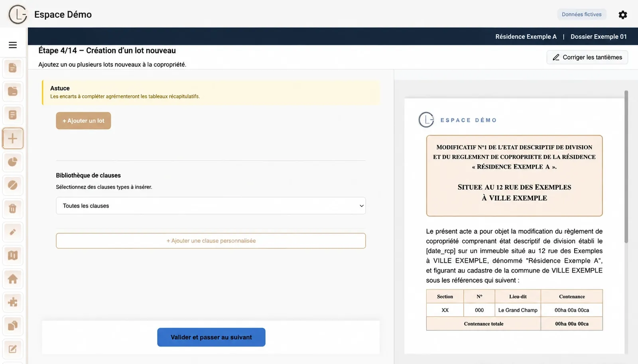Viewport: 638px width, 364px height.
Task: Open the pie chart sidebar icon
Action: [13, 161]
